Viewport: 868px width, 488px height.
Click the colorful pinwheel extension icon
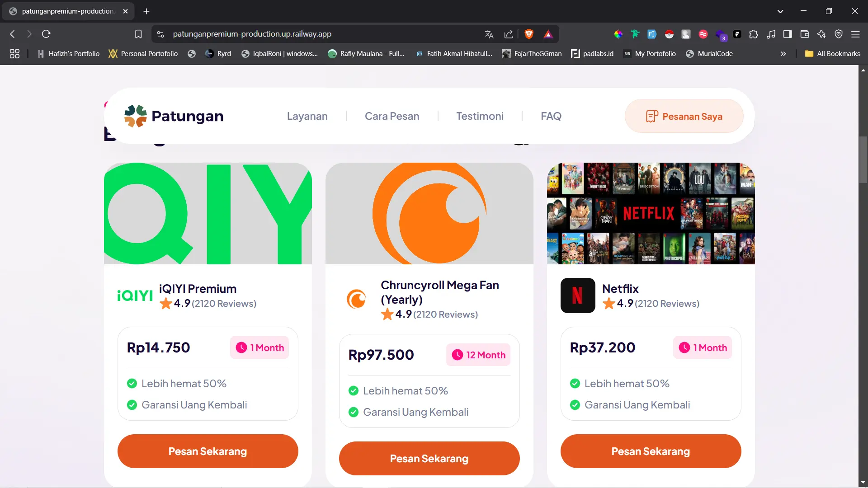point(618,34)
